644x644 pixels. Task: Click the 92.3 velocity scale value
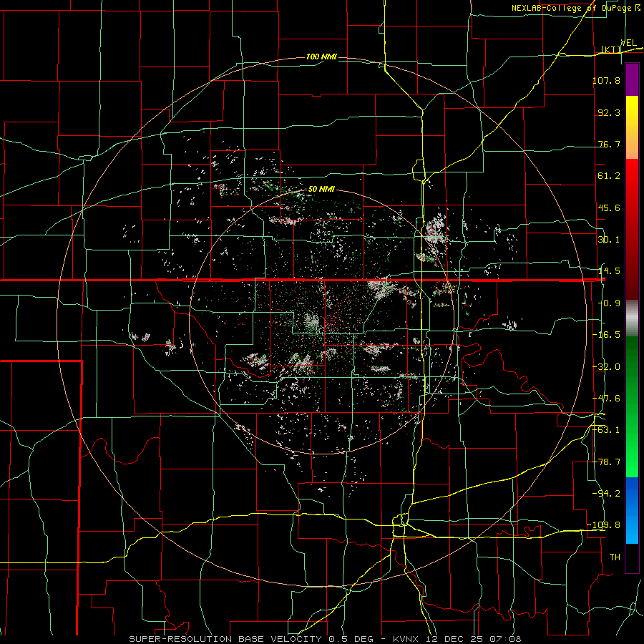609,112
